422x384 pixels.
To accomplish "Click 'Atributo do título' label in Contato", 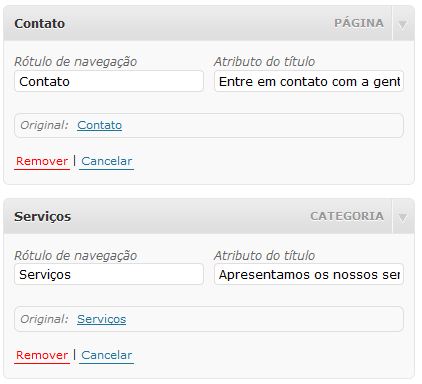I will pyautogui.click(x=264, y=62).
